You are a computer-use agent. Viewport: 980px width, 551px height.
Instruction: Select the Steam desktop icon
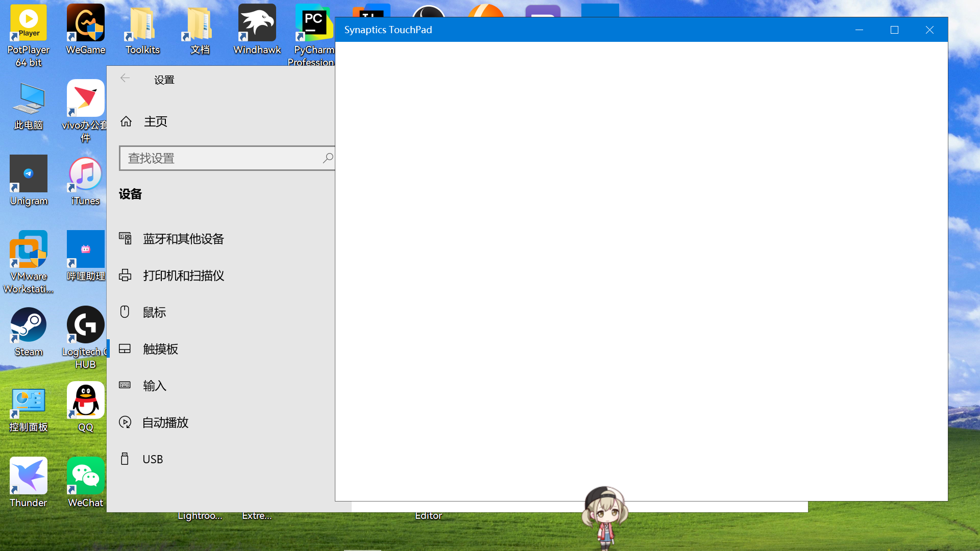point(29,332)
